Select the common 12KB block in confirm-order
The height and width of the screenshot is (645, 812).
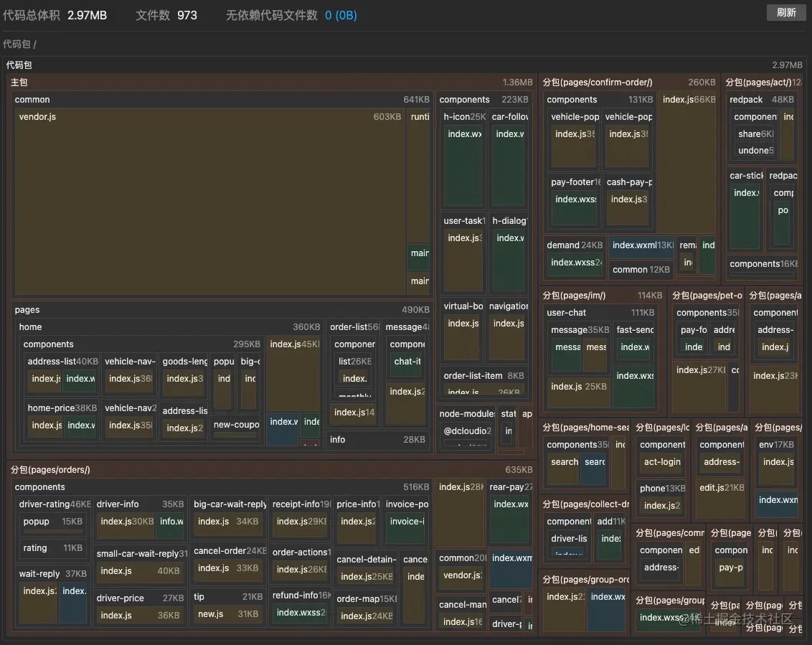(x=641, y=269)
